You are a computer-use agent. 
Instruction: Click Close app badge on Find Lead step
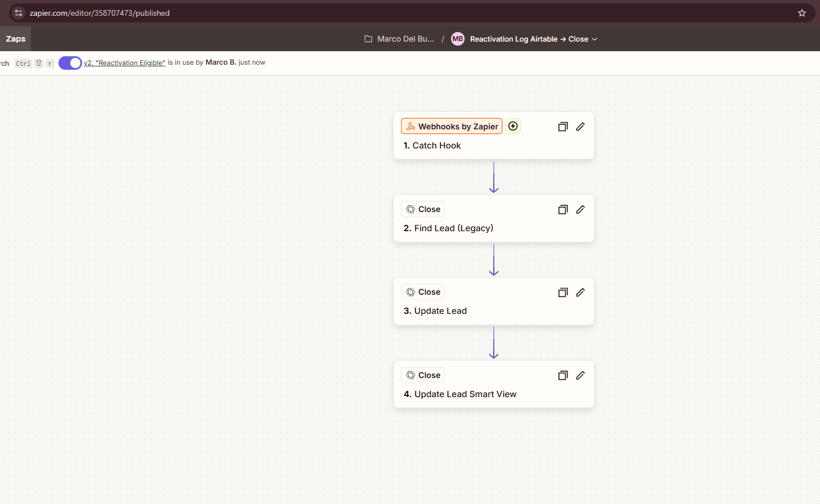pyautogui.click(x=423, y=209)
